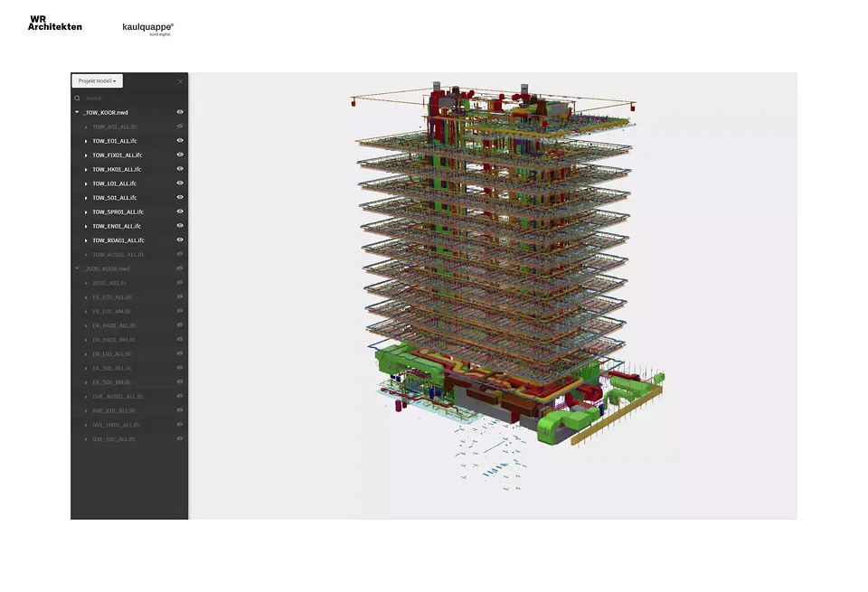Image resolution: width=868 pixels, height=592 pixels.
Task: Turn on visibility of GVE_E01_ALL.ifc
Action: point(180,410)
